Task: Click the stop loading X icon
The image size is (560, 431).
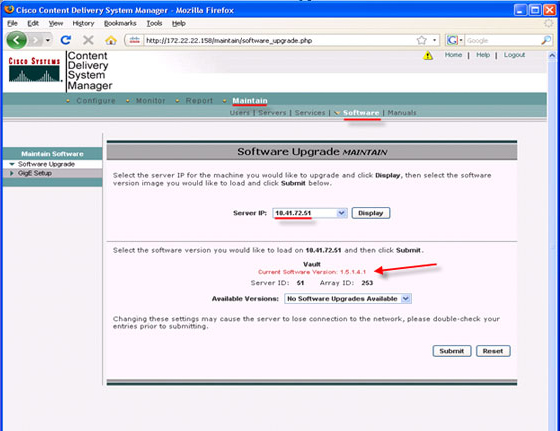Action: point(88,40)
